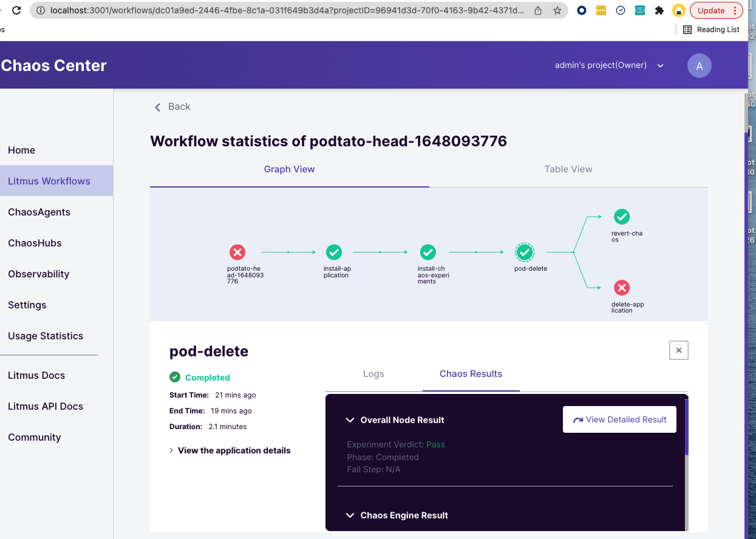
Task: Click the Workflow statistics heading
Action: 329,141
